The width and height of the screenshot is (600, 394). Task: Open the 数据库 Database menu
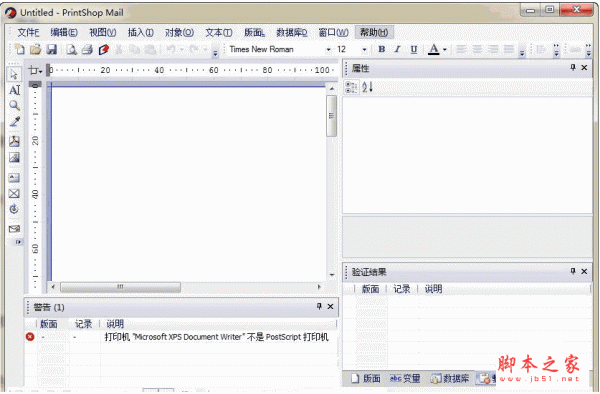coord(292,33)
